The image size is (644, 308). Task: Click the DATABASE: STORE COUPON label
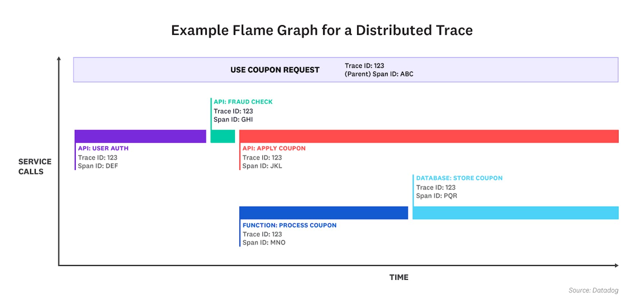pos(459,178)
